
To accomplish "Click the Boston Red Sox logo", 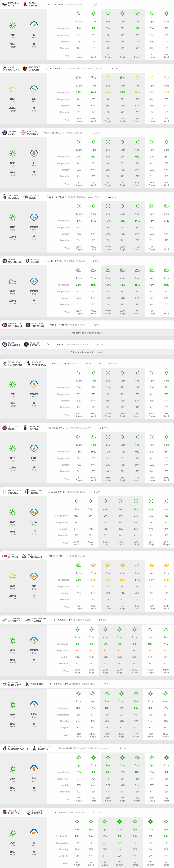I will pyautogui.click(x=25, y=4).
